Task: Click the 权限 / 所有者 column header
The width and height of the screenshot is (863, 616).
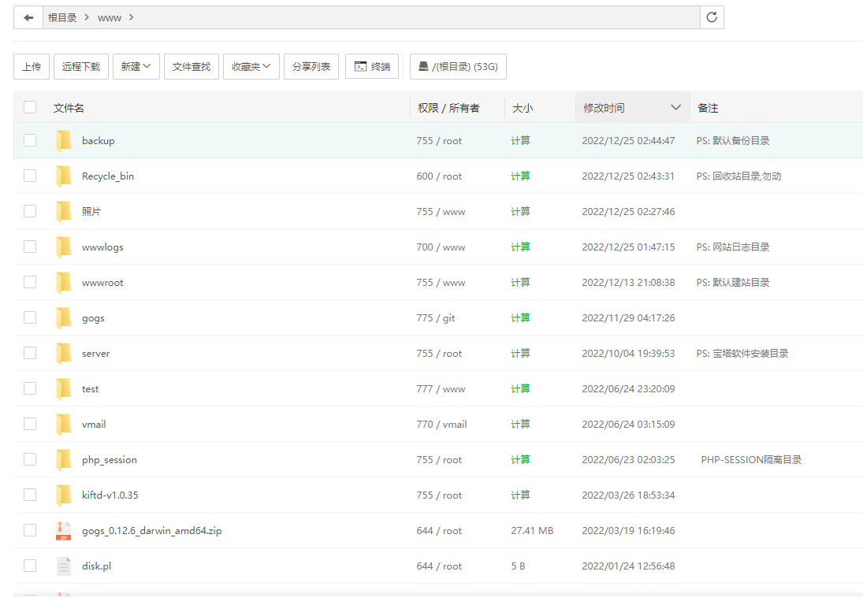Action: (448, 109)
